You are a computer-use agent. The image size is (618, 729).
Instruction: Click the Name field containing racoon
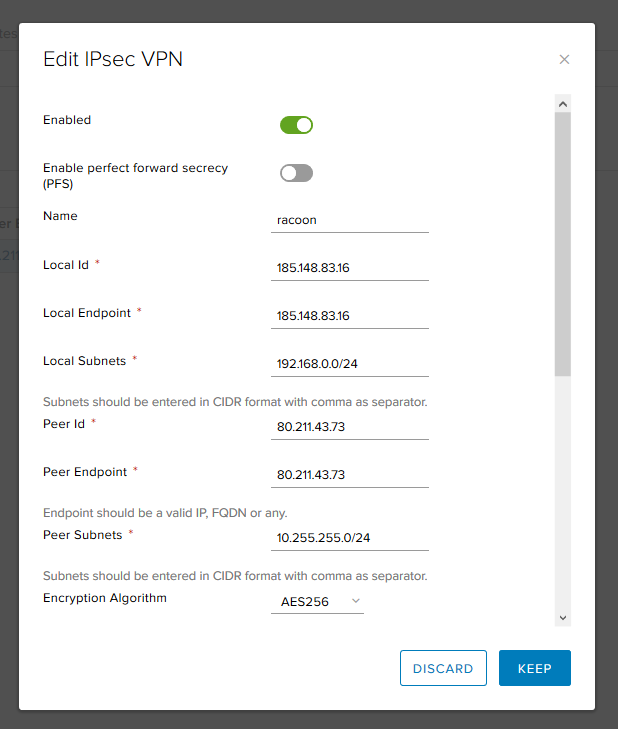point(350,220)
